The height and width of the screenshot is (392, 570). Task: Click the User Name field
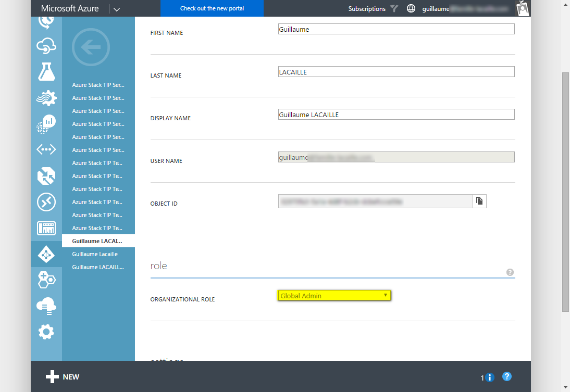[396, 157]
